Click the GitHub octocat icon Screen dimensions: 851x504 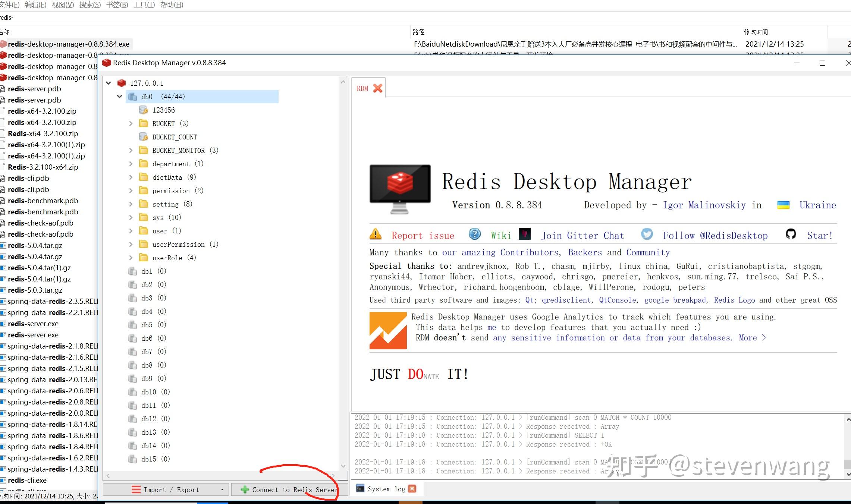[791, 234]
